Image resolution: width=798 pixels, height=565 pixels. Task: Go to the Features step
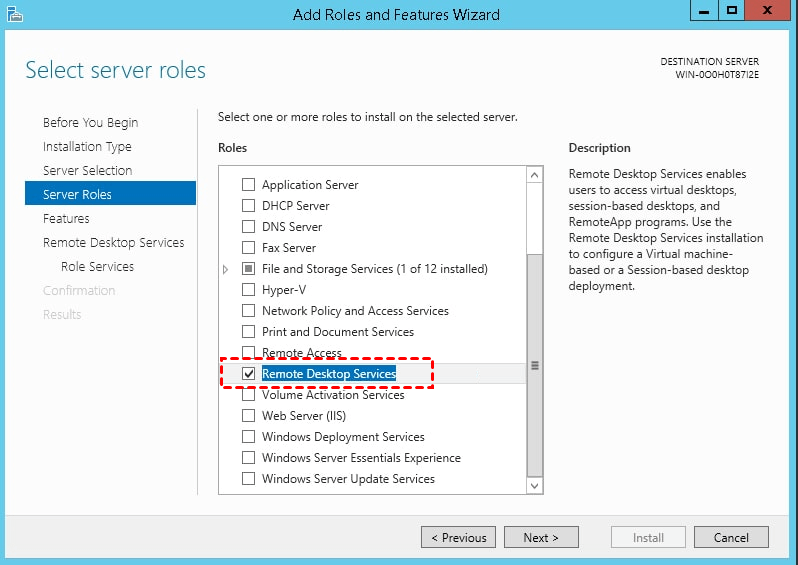(x=66, y=218)
